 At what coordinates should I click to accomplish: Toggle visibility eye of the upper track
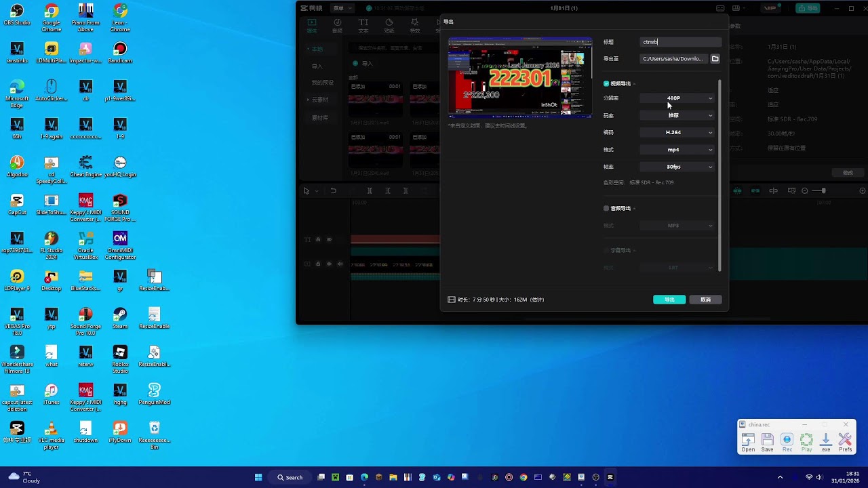click(x=329, y=239)
